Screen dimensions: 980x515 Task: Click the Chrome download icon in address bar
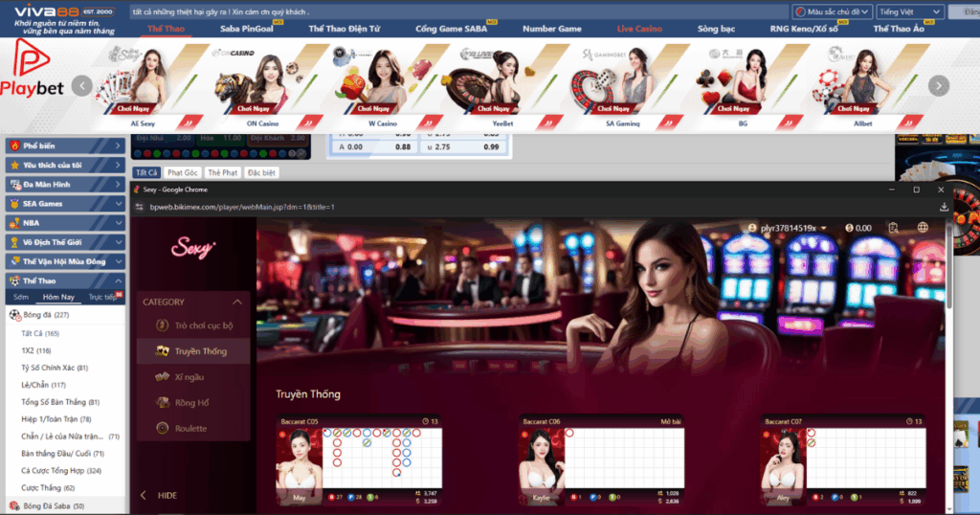click(x=944, y=207)
